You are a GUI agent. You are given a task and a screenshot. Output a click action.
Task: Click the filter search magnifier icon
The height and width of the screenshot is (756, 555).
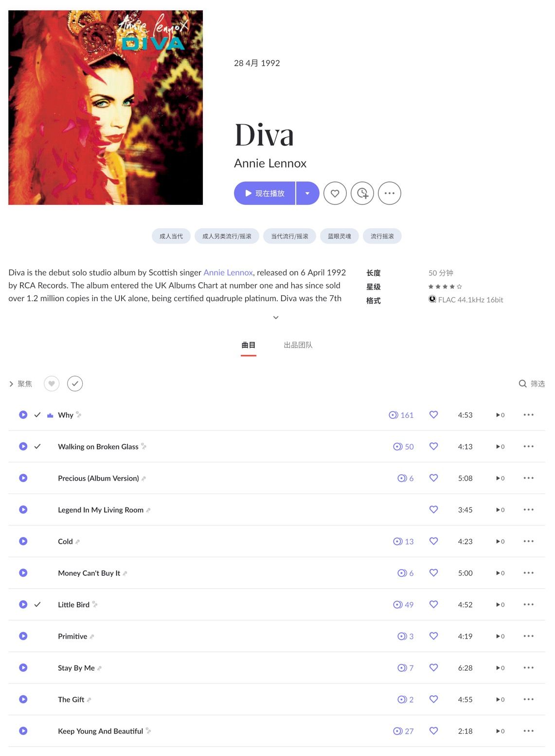click(523, 383)
